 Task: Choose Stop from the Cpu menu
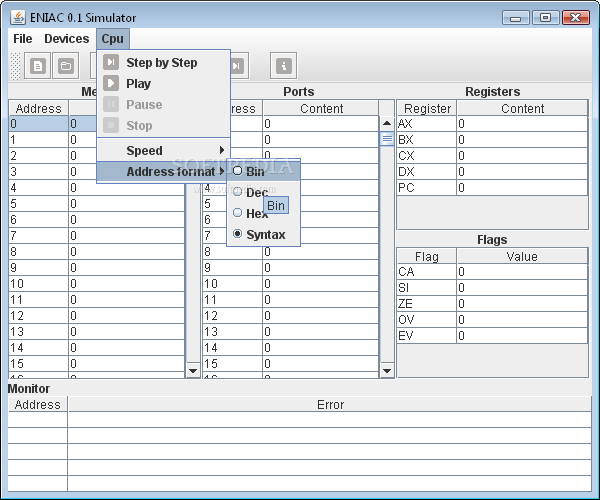tap(163, 125)
